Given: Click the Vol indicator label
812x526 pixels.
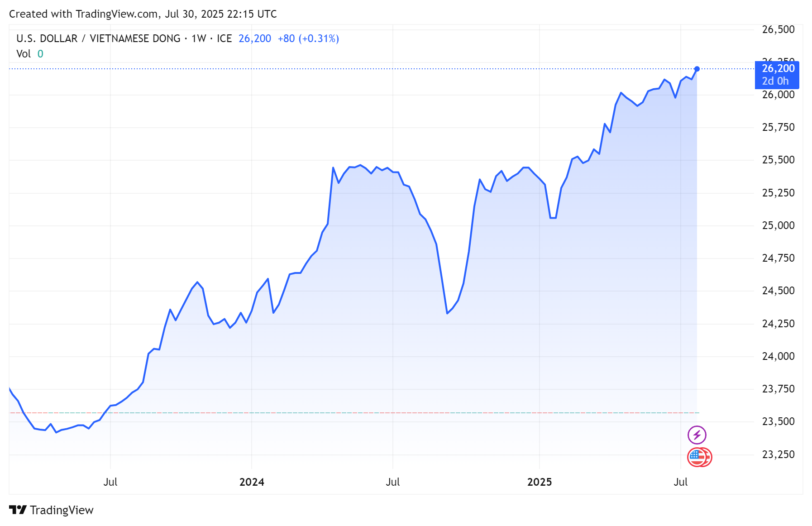Looking at the screenshot, I should coord(24,54).
